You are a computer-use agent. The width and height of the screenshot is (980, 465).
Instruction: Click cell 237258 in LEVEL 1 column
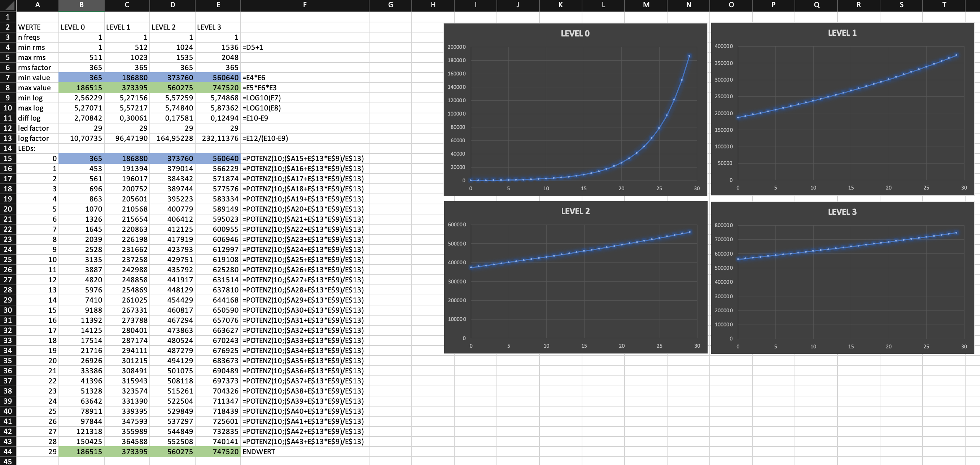point(127,260)
